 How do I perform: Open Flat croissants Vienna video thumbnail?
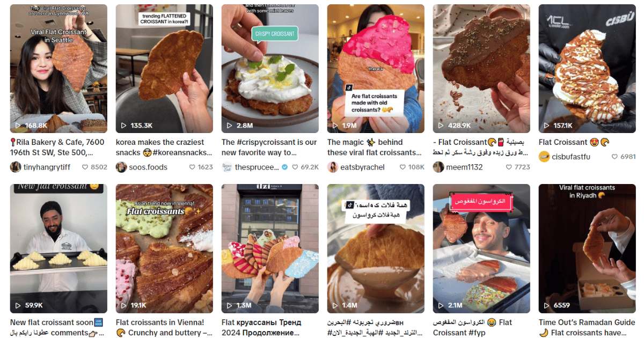[164, 249]
